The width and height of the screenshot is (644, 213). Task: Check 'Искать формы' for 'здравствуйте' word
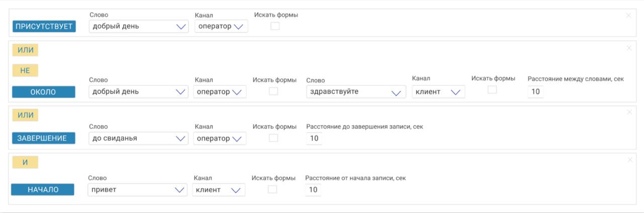point(492,89)
